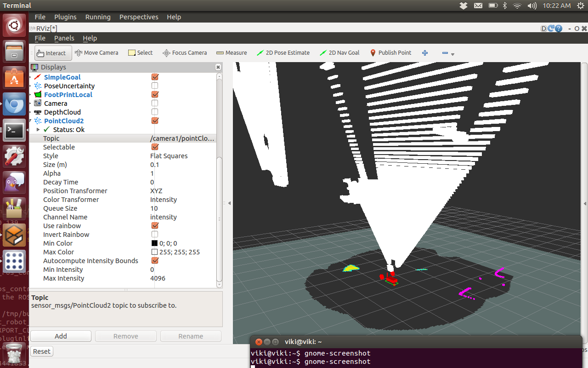Open the Dropbox indicator in top bar
588x368 pixels.
464,6
